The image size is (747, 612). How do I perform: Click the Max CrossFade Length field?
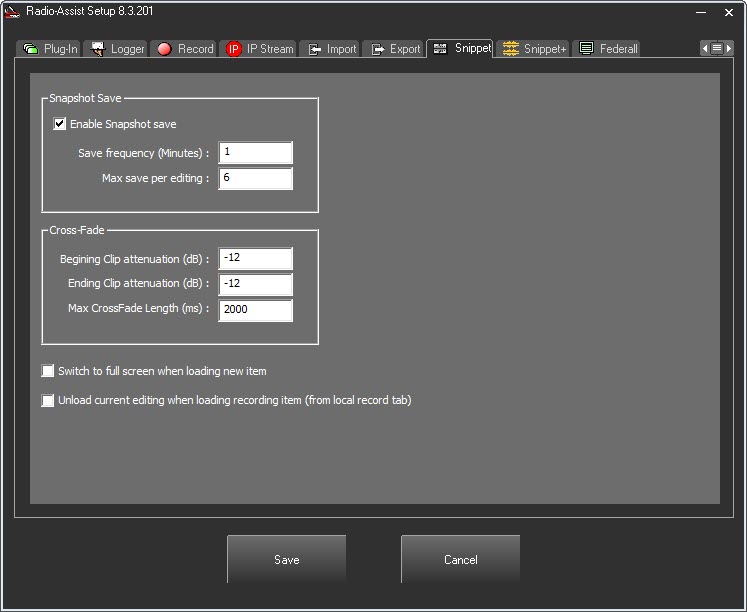255,310
